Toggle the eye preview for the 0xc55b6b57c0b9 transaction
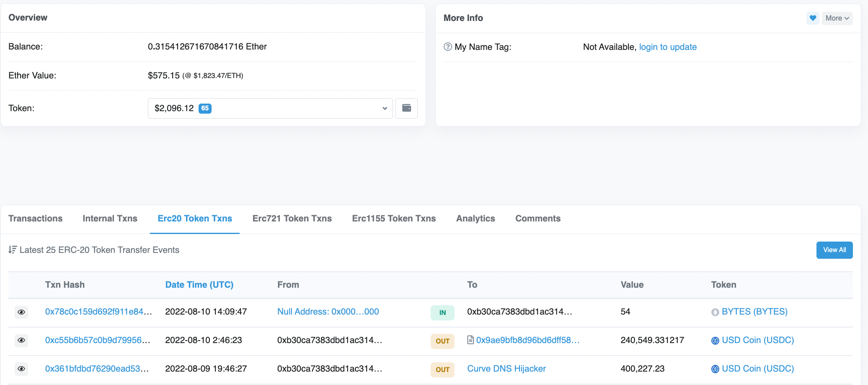This screenshot has height=385, width=868. (x=21, y=340)
